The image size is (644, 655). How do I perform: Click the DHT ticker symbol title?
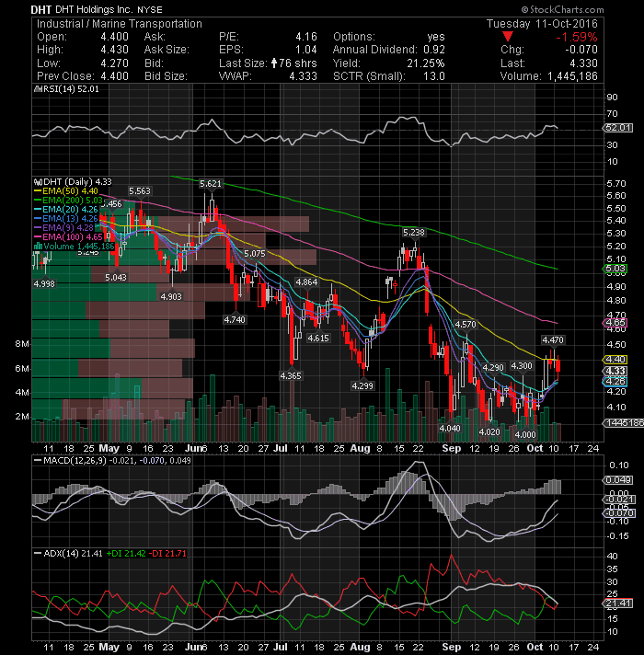tap(41, 9)
